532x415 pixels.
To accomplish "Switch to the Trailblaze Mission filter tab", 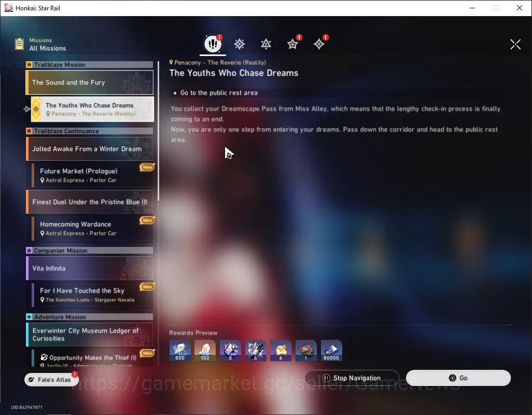I will click(x=240, y=44).
